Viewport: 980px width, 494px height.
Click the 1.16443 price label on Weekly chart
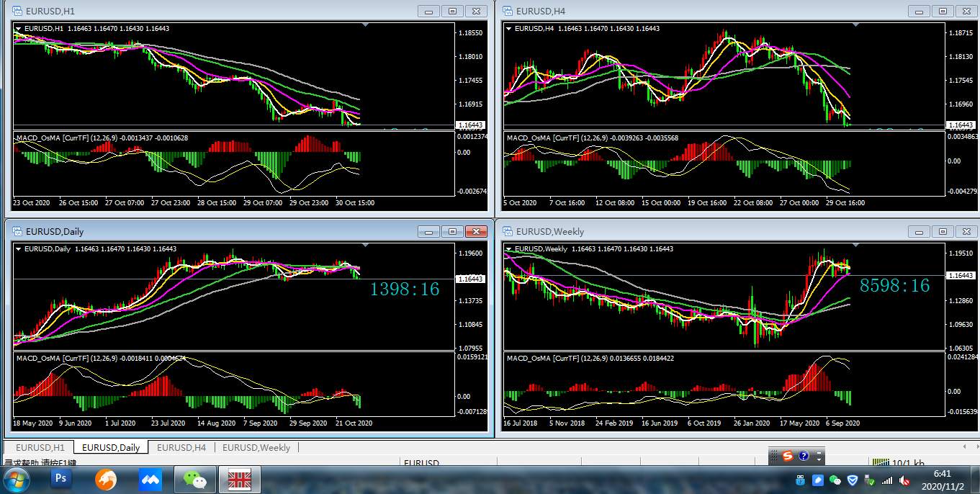pos(961,276)
